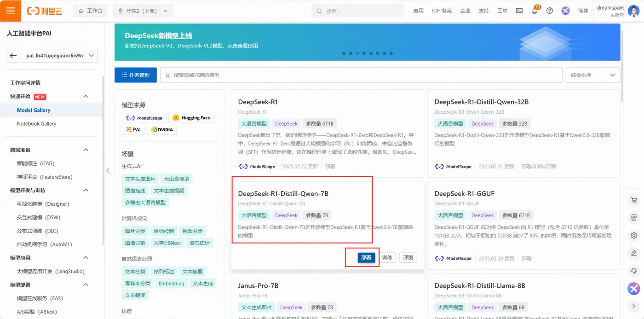
Task: Click the purple AI assistant icon in header
Action: pos(565,11)
